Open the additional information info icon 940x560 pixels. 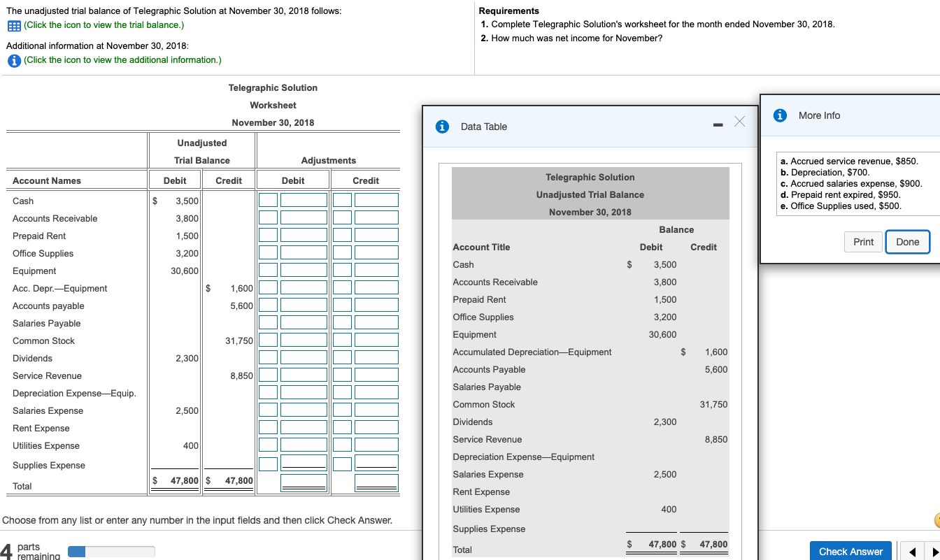(13, 60)
